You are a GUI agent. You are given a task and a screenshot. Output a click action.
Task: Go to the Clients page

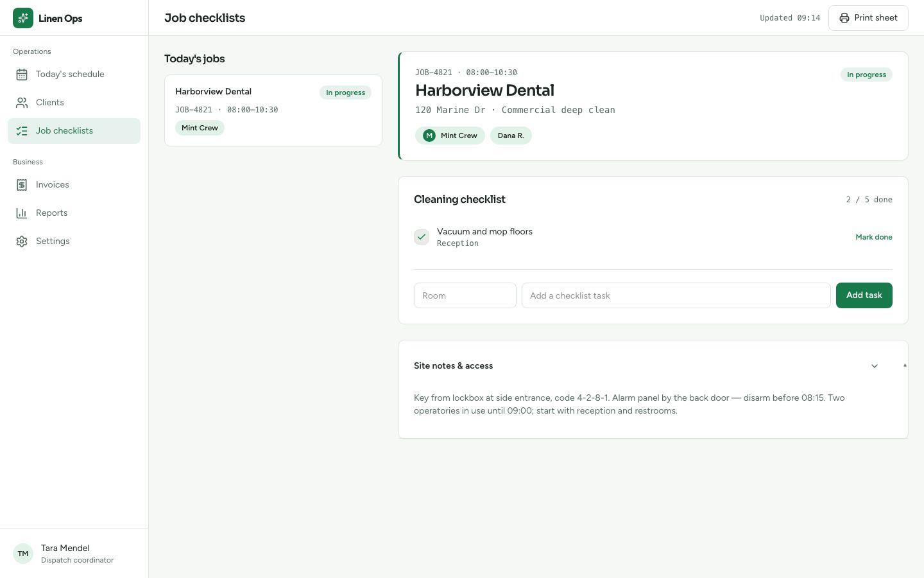tap(74, 103)
